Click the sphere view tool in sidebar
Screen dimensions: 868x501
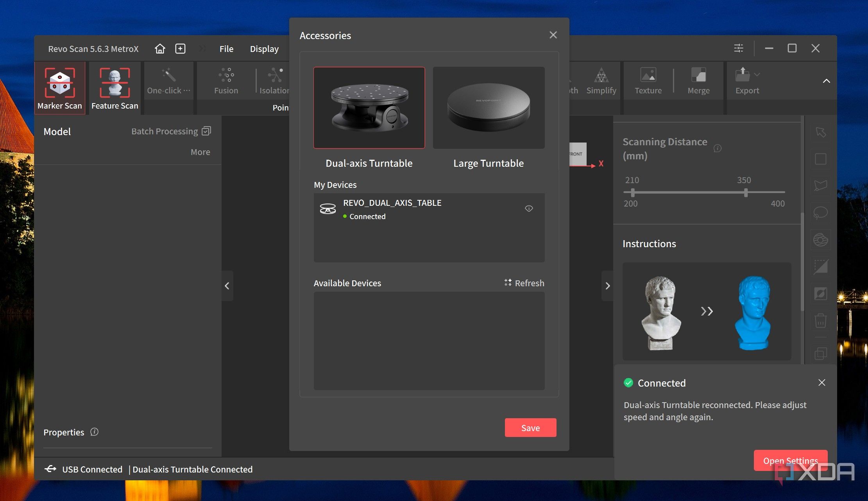pyautogui.click(x=820, y=240)
